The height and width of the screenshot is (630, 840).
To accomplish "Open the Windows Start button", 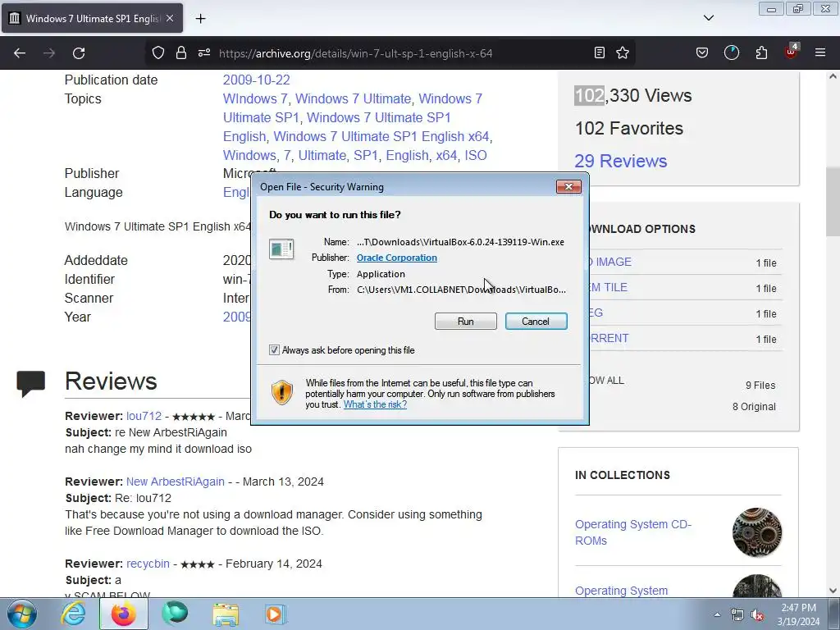I will pyautogui.click(x=22, y=614).
